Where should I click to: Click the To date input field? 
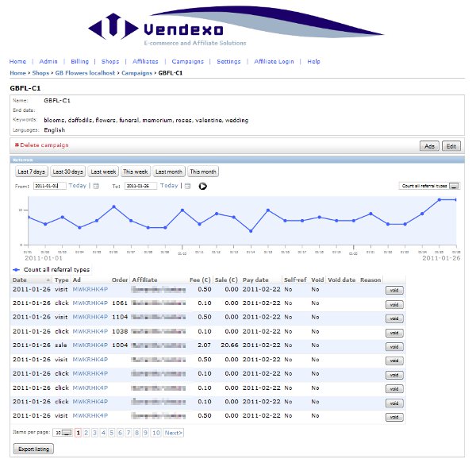point(140,186)
